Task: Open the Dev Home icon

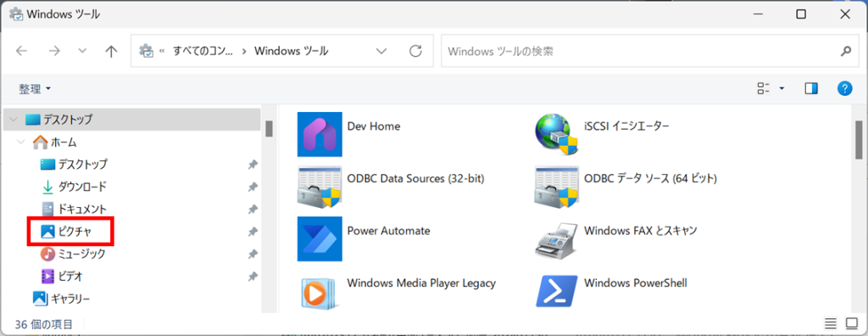Action: (320, 135)
